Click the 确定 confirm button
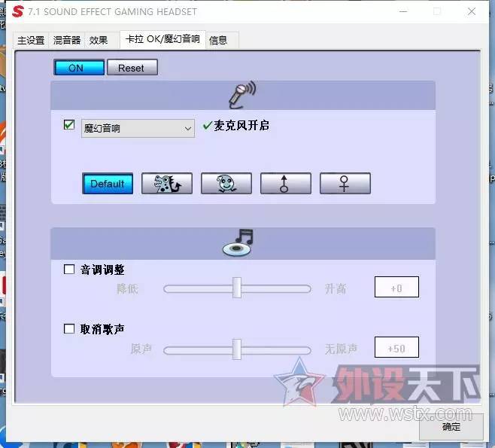The width and height of the screenshot is (495, 448). [x=451, y=426]
